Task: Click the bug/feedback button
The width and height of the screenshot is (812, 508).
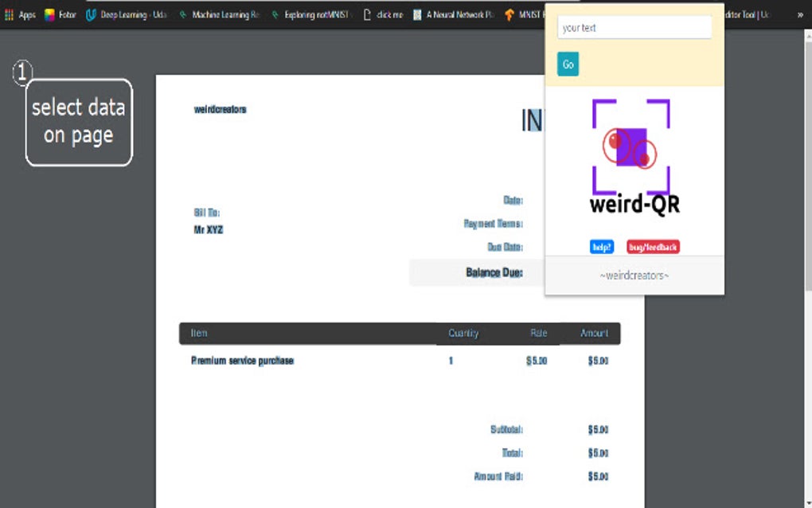Action: point(653,246)
